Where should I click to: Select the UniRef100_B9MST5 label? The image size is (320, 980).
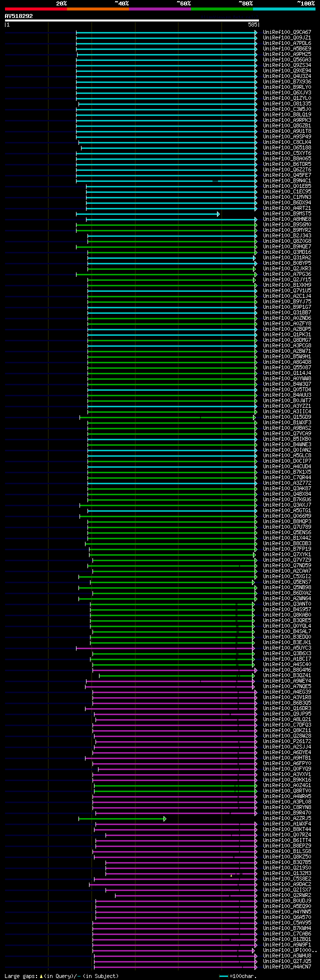pyautogui.click(x=287, y=214)
